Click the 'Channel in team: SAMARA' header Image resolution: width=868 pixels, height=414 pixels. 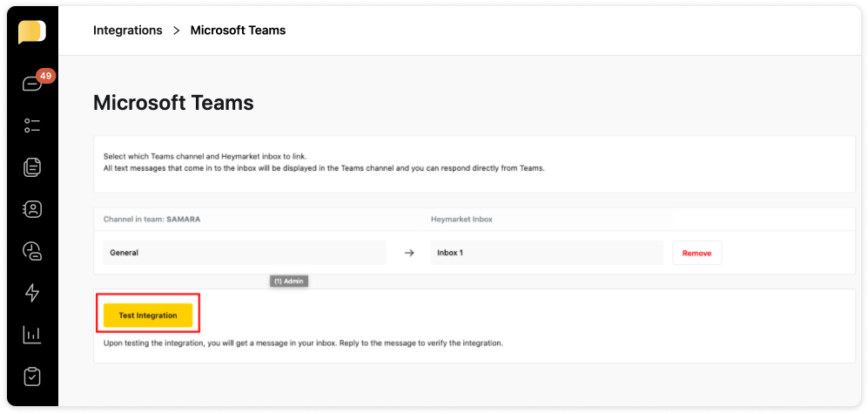(x=151, y=220)
